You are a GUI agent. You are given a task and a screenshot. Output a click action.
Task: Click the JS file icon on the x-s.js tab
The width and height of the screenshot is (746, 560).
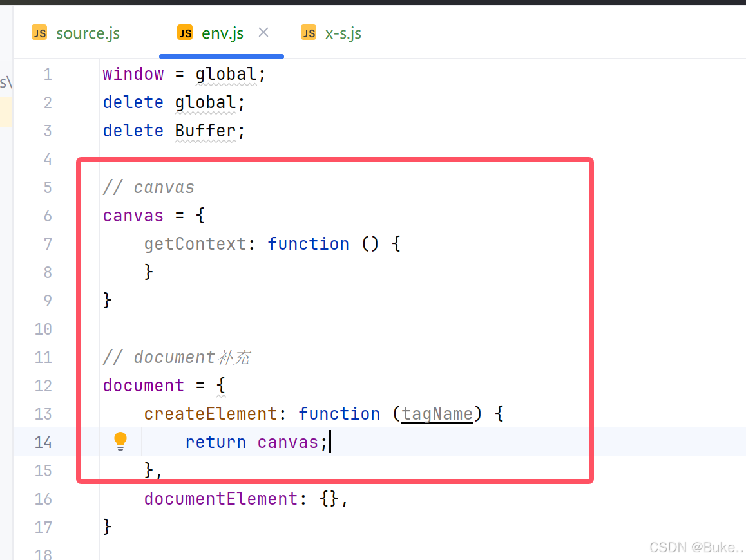[x=309, y=32]
